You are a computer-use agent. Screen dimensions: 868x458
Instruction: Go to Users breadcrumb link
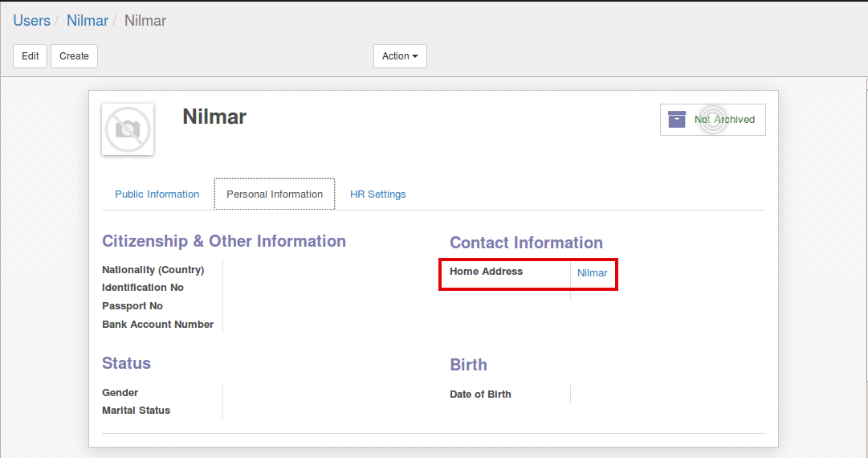point(31,21)
